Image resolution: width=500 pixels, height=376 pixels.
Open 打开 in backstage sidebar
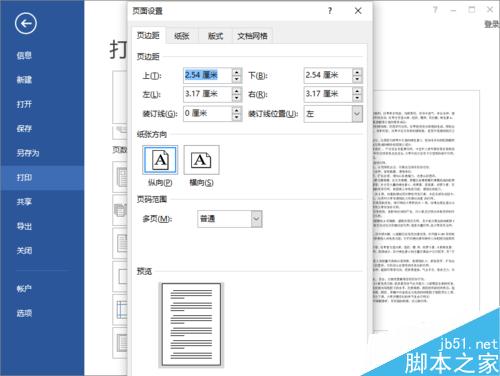pyautogui.click(x=24, y=104)
